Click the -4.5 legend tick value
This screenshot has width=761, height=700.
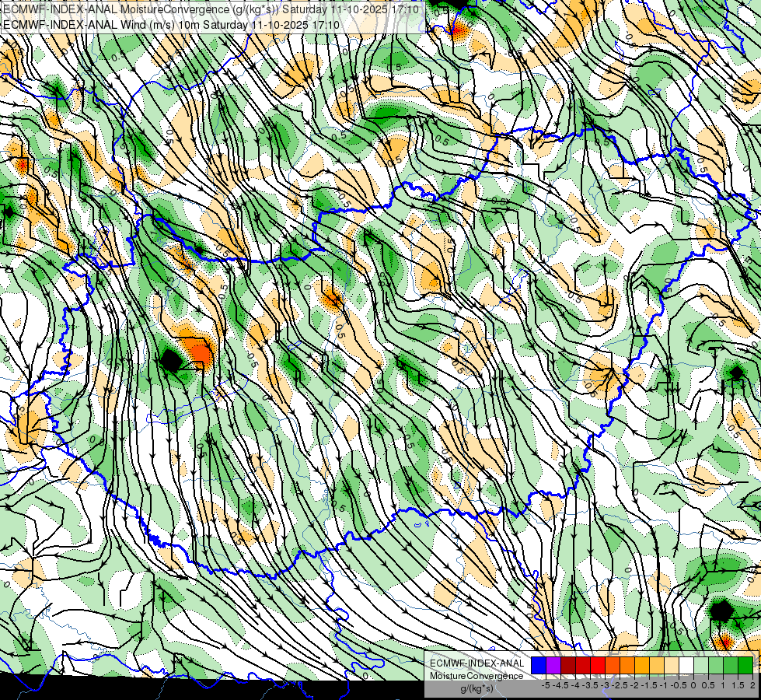point(560,685)
